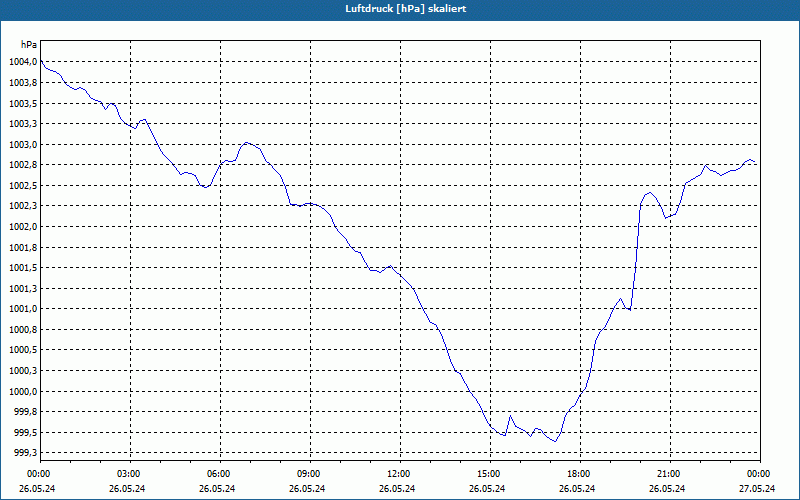Click the y-axis value 1003,8
Screen dimensions: 800x500
tap(23, 83)
